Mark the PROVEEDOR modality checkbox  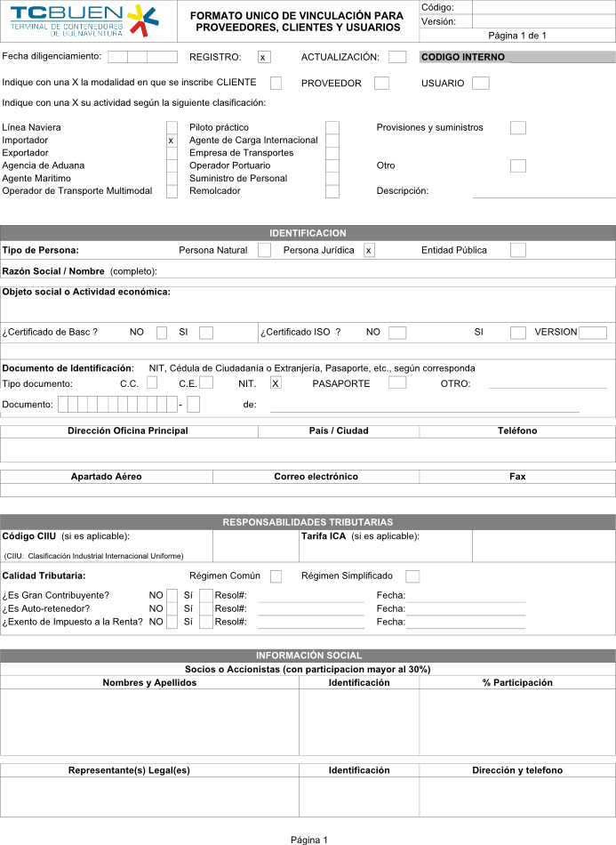tap(381, 83)
